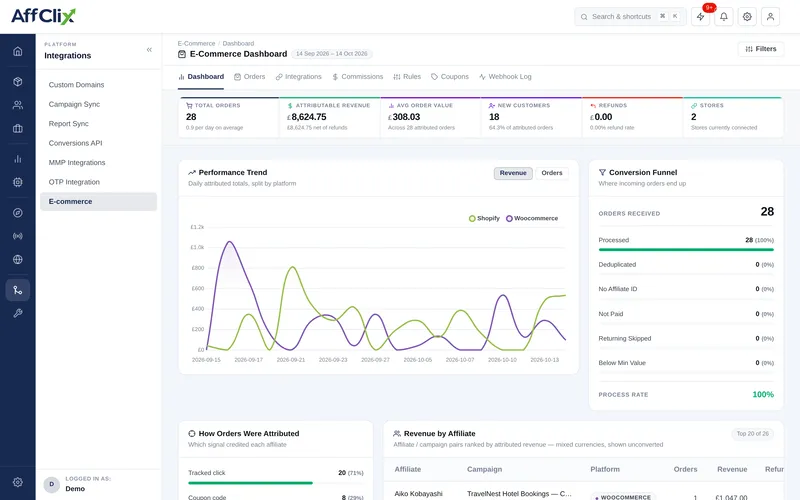The width and height of the screenshot is (800, 500).
Task: Click the Top 20 of 26 badge
Action: pos(753,434)
